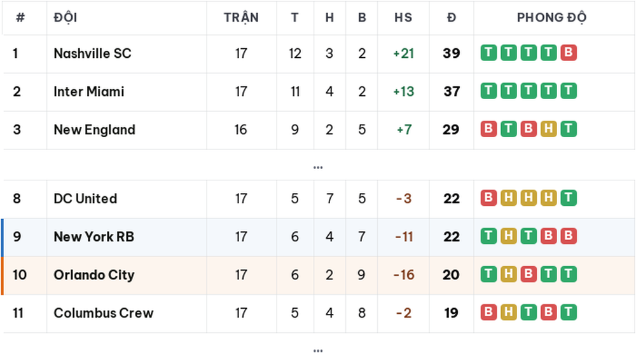The height and width of the screenshot is (364, 636).
Task: Click Columbus Crew's first red loss badge
Action: point(488,312)
